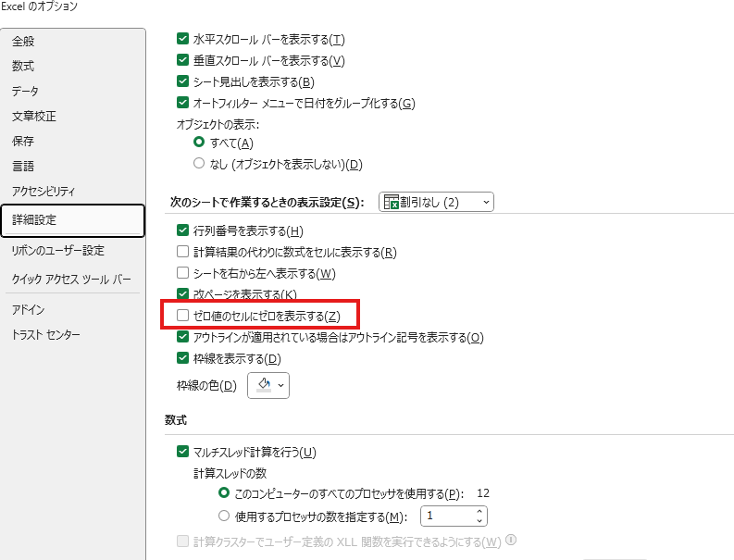
Task: Select すべて radio button for objects
Action: point(198,143)
